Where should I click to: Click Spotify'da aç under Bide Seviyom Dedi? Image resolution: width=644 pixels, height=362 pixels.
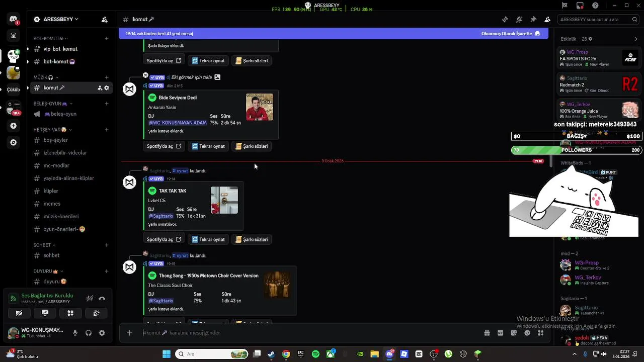tap(164, 146)
